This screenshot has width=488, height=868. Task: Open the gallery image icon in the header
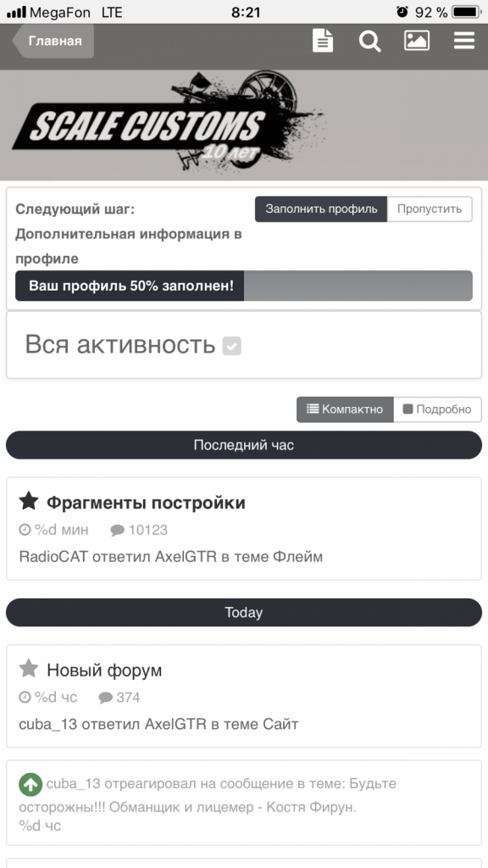point(417,40)
